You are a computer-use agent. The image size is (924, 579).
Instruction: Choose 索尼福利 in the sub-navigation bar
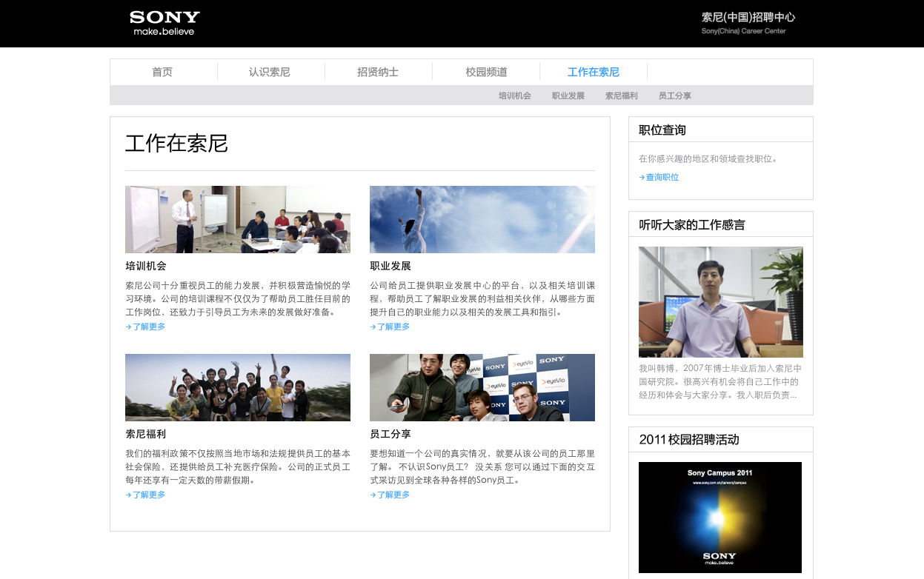621,96
